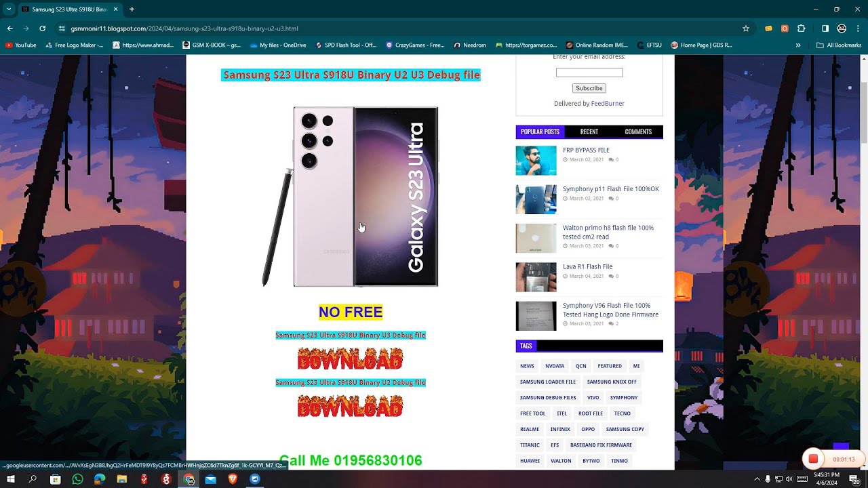Image resolution: width=868 pixels, height=488 pixels.
Task: Select the FREE TOOL tag
Action: click(532, 413)
